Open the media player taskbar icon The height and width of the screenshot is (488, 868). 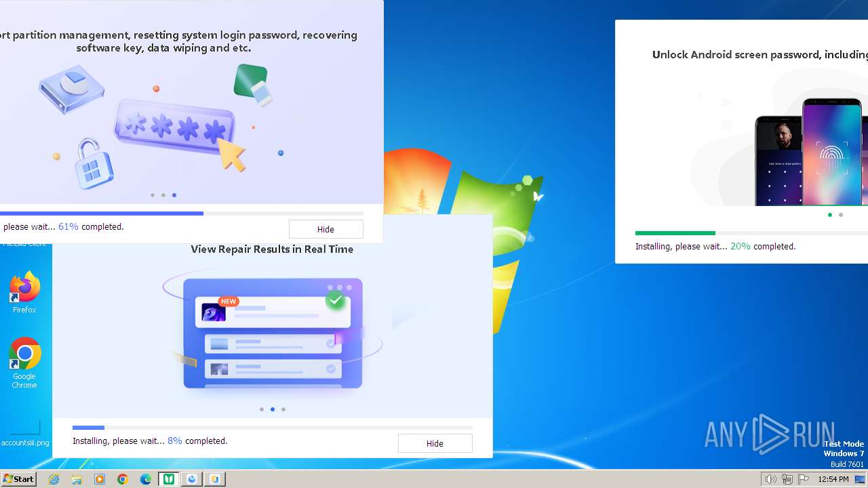[100, 479]
